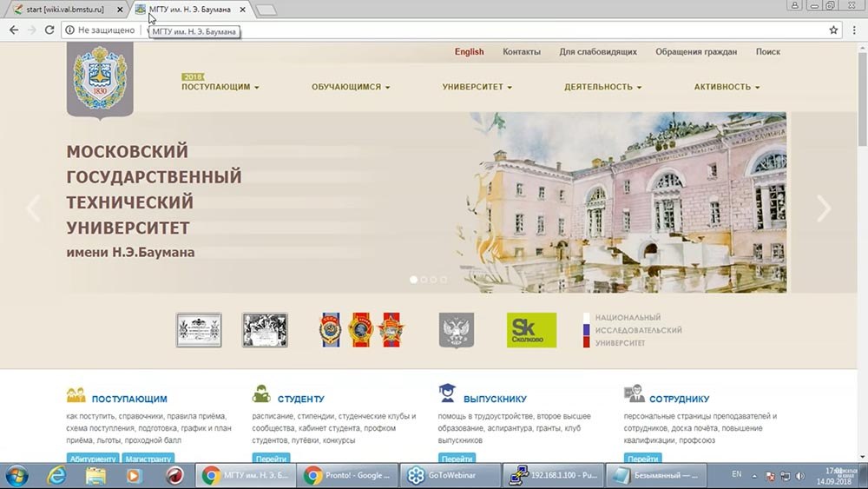This screenshot has height=489, width=868.
Task: Click the Поступающим people icon
Action: 76,395
